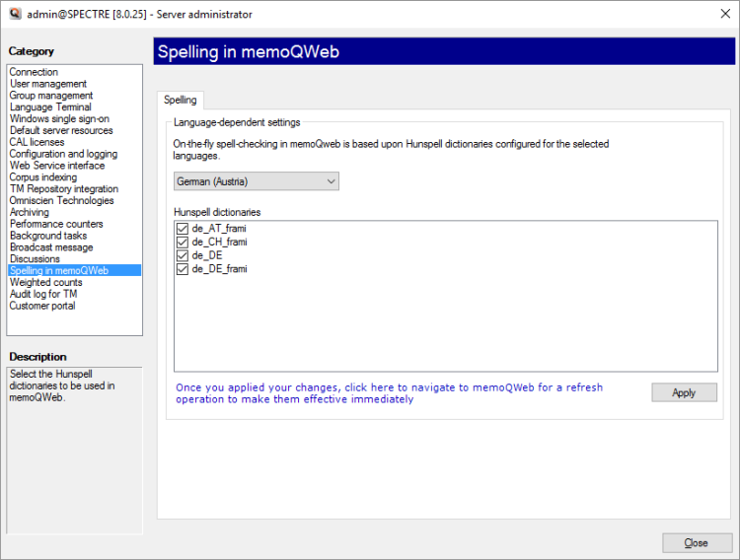Toggle the de_CH_frami dictionary checkbox
The image size is (740, 560).
pyautogui.click(x=182, y=242)
